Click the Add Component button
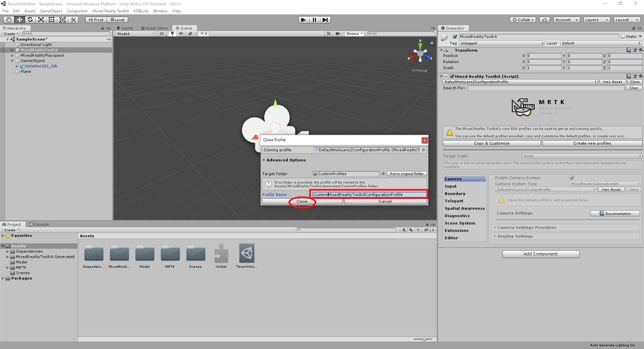The height and width of the screenshot is (349, 644). 540,254
